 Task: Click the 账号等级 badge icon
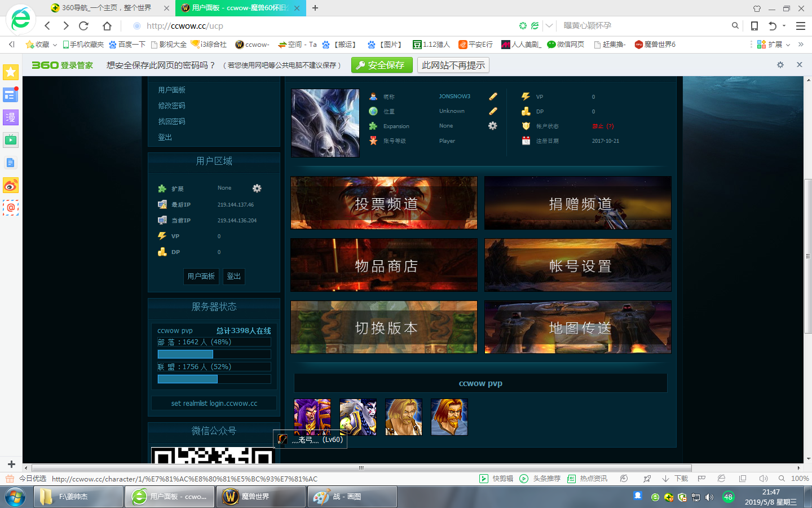[x=374, y=141]
